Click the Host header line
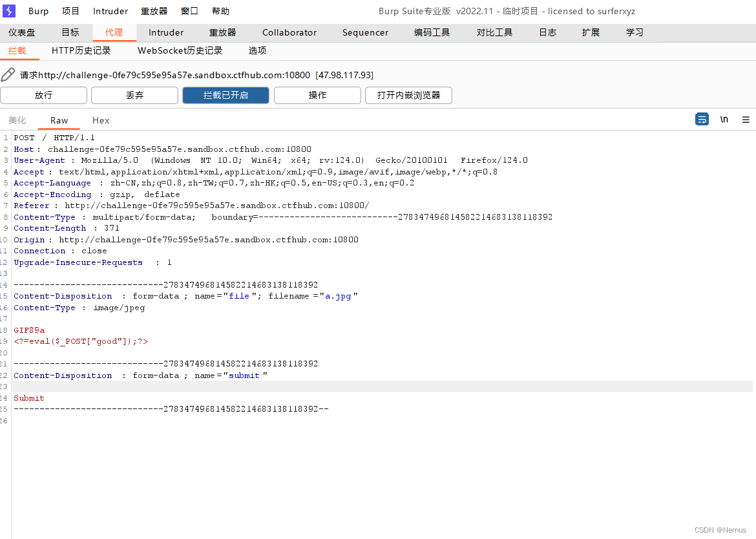756x539 pixels. 162,149
